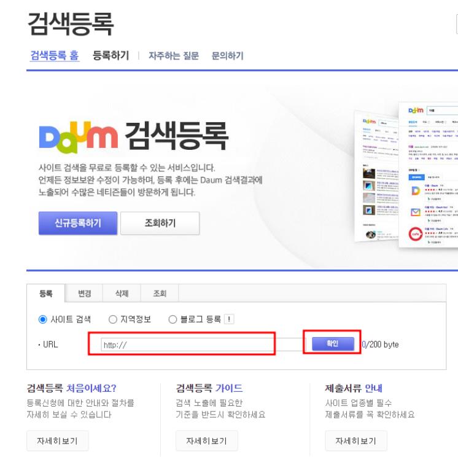Click the 검색등록 처음이세요? heading

(72, 388)
